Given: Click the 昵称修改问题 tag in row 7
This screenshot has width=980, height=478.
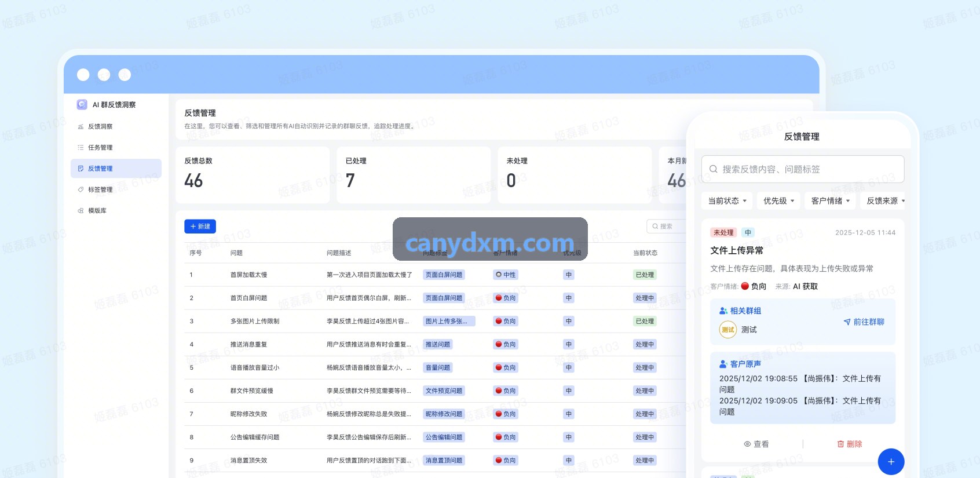Looking at the screenshot, I should click(x=444, y=414).
